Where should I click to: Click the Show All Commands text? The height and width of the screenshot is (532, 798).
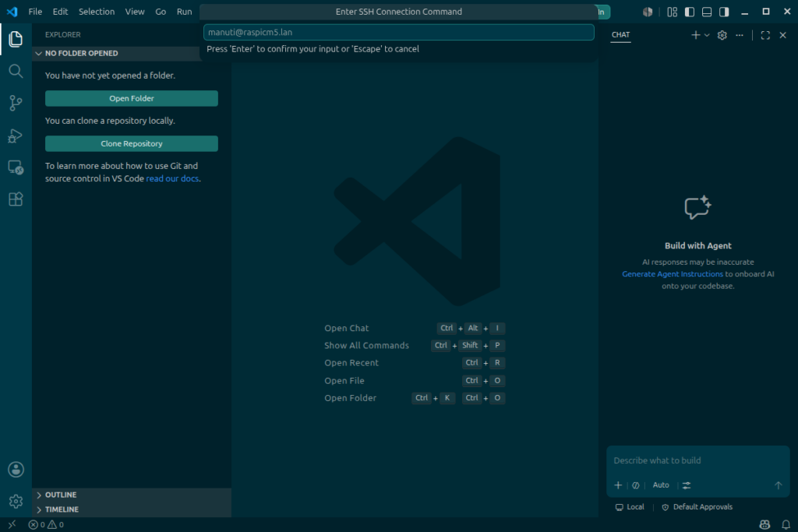366,346
